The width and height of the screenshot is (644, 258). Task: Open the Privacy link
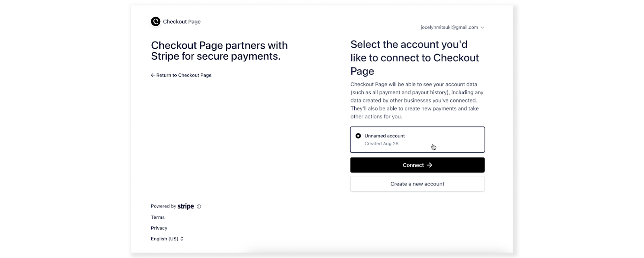[159, 228]
